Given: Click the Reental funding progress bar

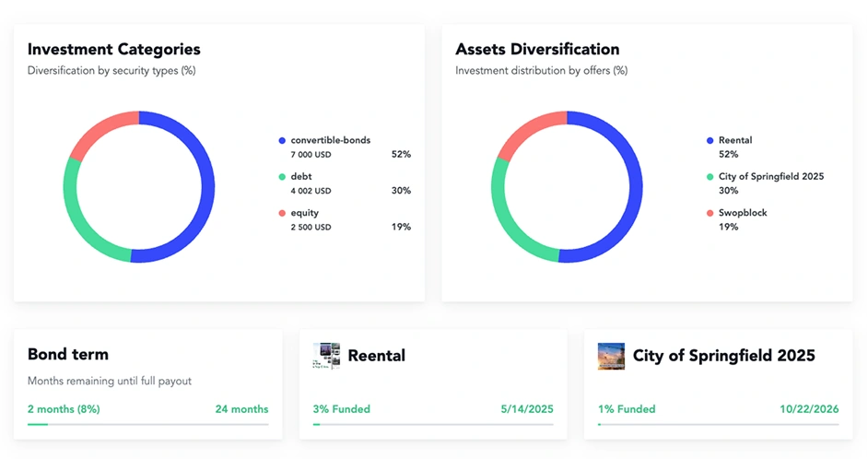Looking at the screenshot, I should 433,424.
